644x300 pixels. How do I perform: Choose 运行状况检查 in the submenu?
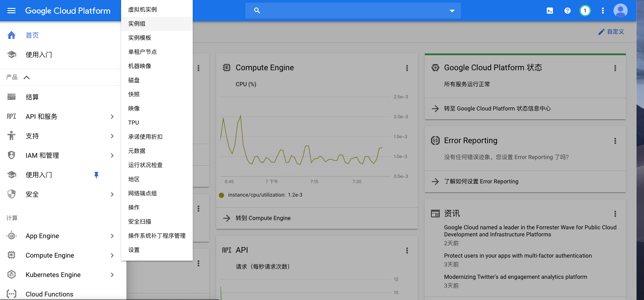coord(157,165)
